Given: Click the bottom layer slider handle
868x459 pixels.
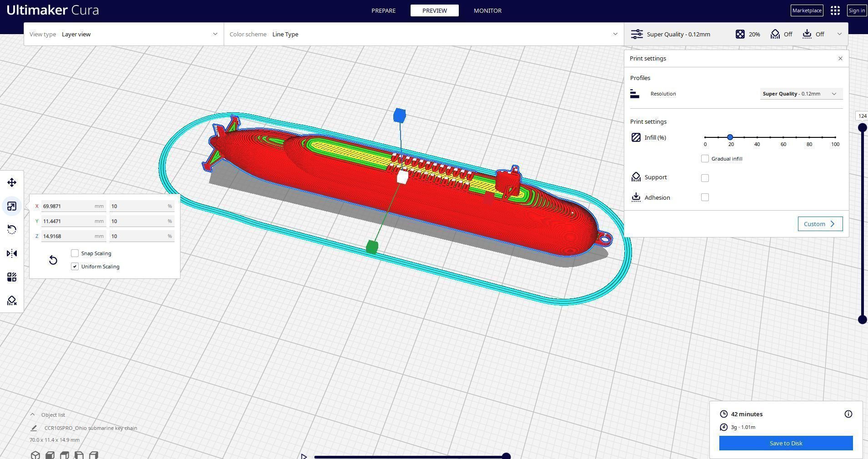Looking at the screenshot, I should tap(862, 320).
